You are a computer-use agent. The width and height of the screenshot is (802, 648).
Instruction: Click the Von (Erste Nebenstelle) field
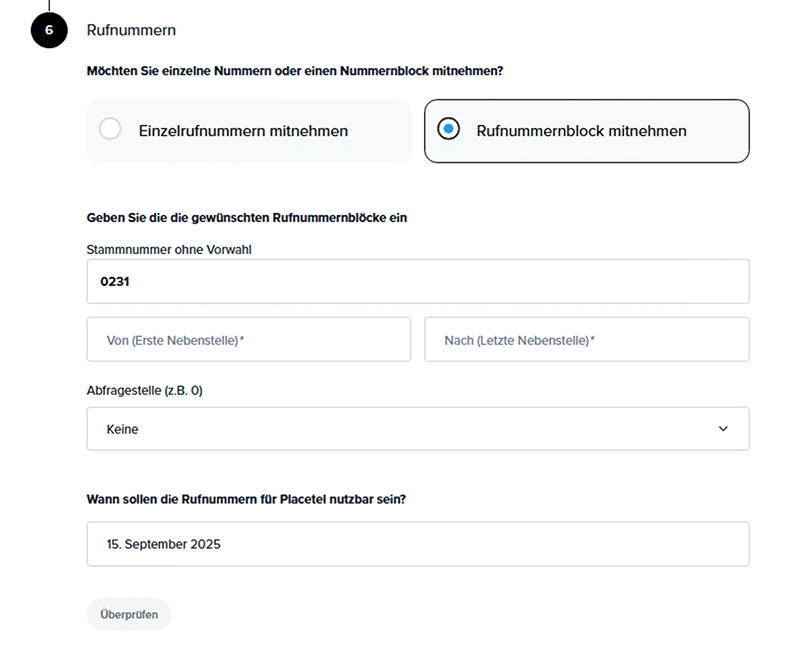click(x=249, y=340)
